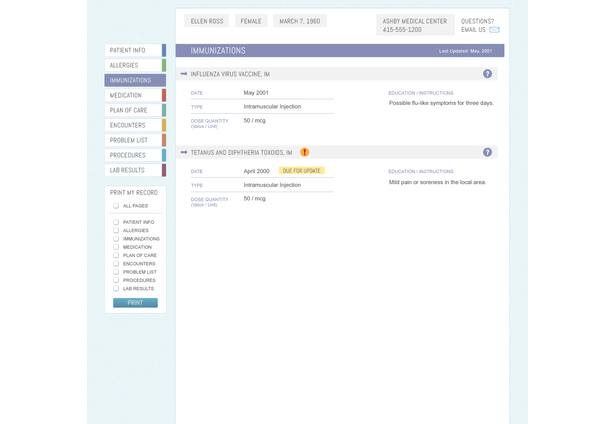Click the mild pain or soreness instruction

pos(437,182)
